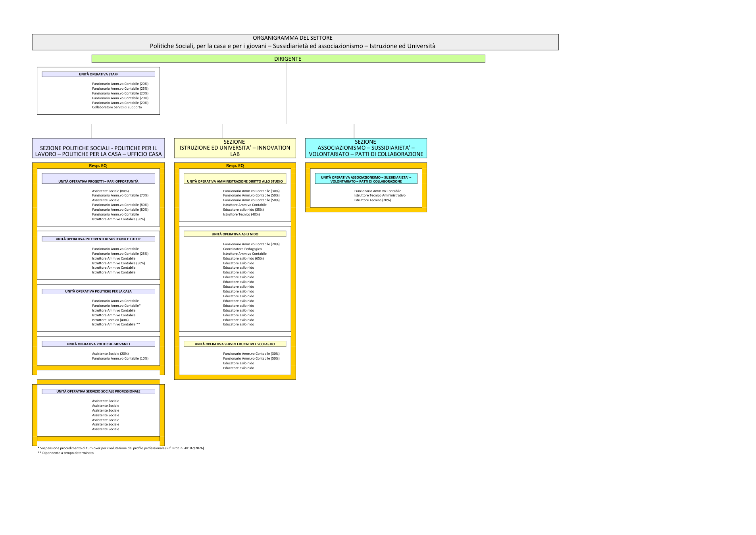Image resolution: width=756 pixels, height=535 pixels.
Task: Select Coordinatore Pedagogico entry
Action: click(242, 249)
